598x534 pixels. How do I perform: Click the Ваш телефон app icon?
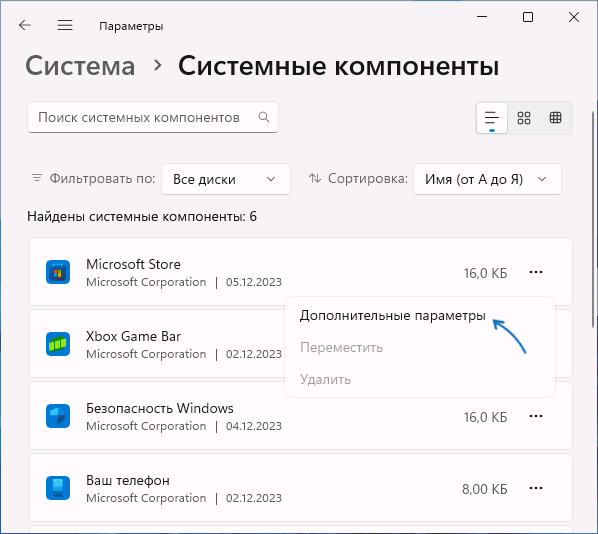[58, 488]
